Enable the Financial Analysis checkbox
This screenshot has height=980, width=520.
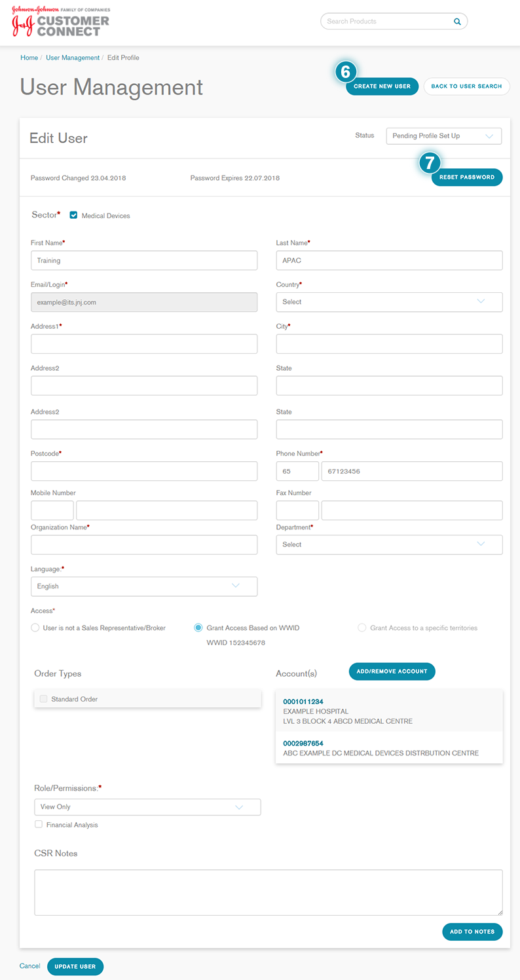tap(39, 825)
